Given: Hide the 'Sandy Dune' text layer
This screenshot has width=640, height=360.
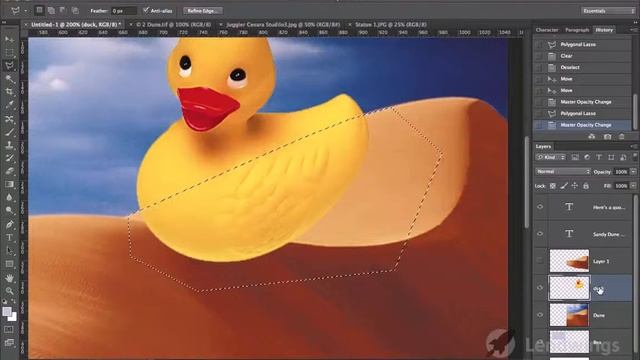Looking at the screenshot, I should click(x=540, y=234).
